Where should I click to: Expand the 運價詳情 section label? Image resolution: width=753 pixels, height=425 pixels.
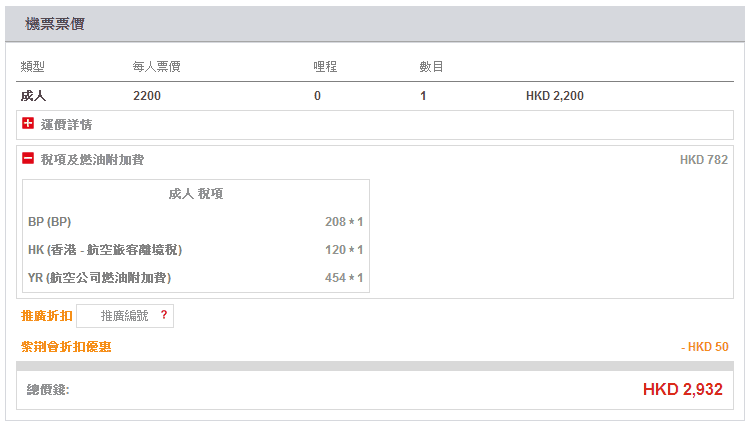[x=67, y=125]
